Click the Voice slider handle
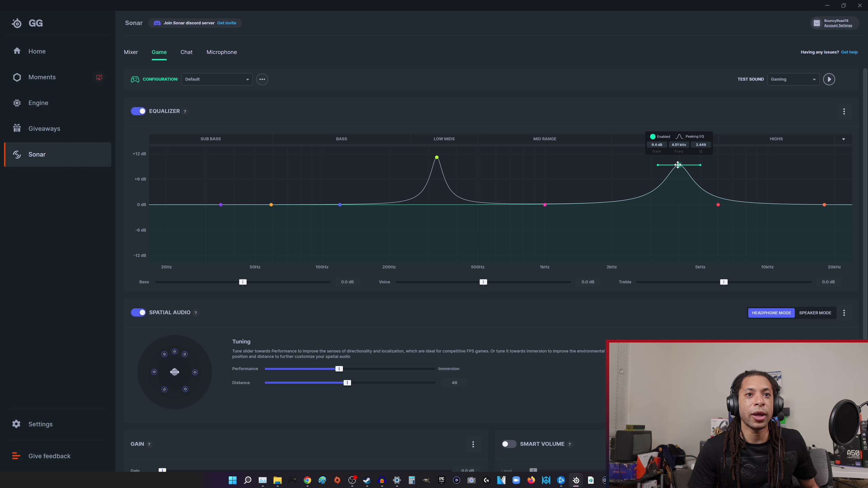 (483, 282)
